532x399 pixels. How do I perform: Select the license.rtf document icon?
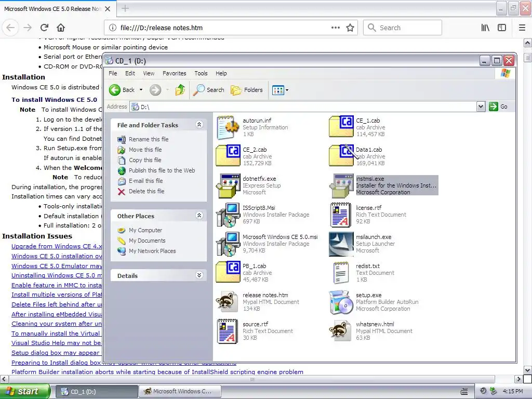click(341, 215)
